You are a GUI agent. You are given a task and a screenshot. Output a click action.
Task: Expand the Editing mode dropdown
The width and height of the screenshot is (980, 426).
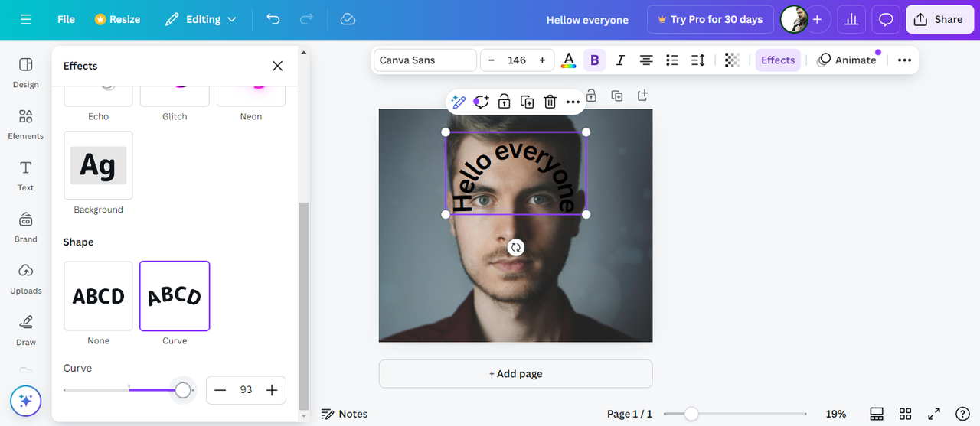click(201, 19)
